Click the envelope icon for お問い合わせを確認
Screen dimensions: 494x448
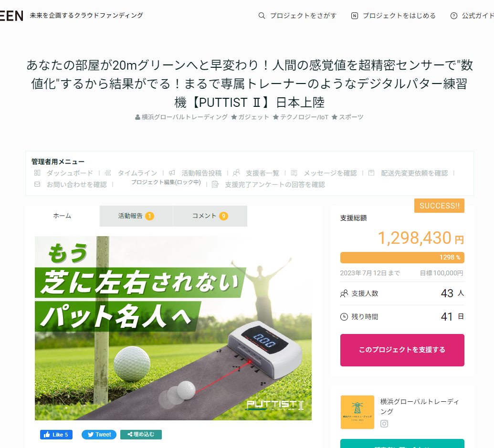tap(37, 184)
